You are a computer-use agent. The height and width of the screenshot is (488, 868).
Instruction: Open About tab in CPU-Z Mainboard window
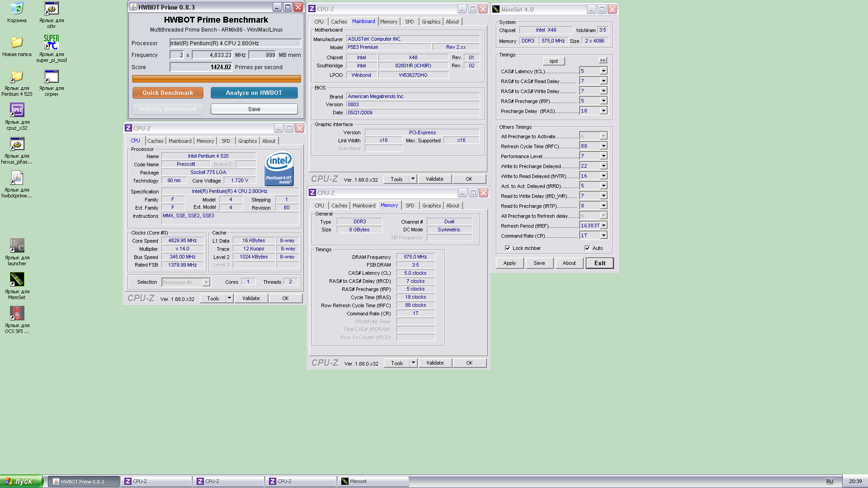click(x=452, y=22)
